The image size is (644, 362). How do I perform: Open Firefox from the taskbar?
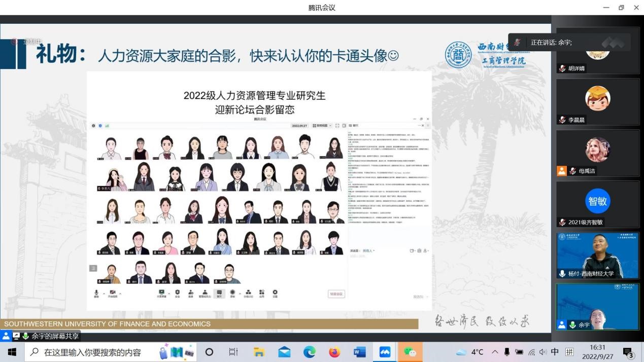pyautogui.click(x=334, y=352)
